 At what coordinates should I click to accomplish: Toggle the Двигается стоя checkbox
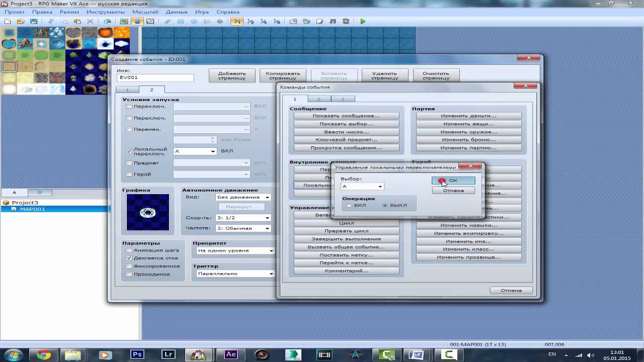point(129,258)
